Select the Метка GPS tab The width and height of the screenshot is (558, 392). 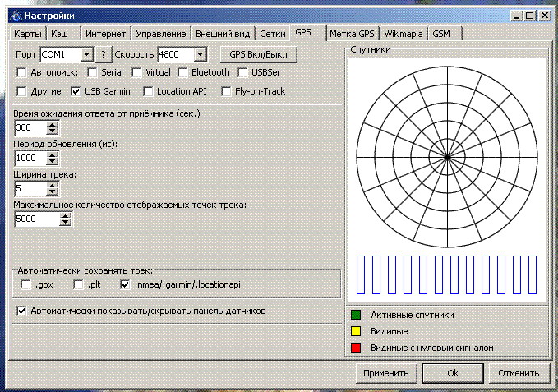[352, 34]
